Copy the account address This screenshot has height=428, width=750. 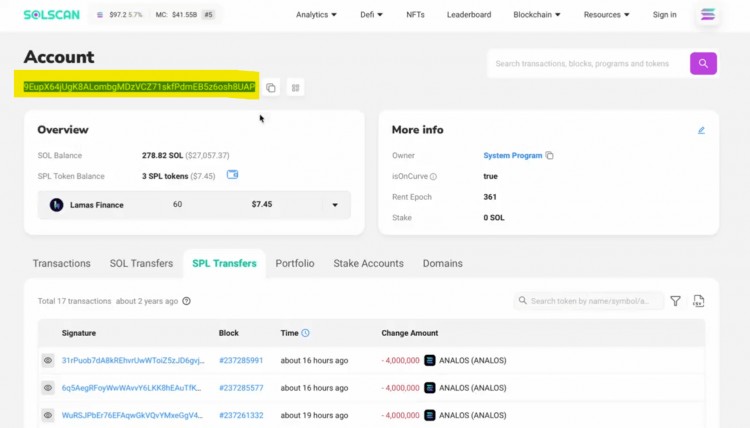coord(271,88)
